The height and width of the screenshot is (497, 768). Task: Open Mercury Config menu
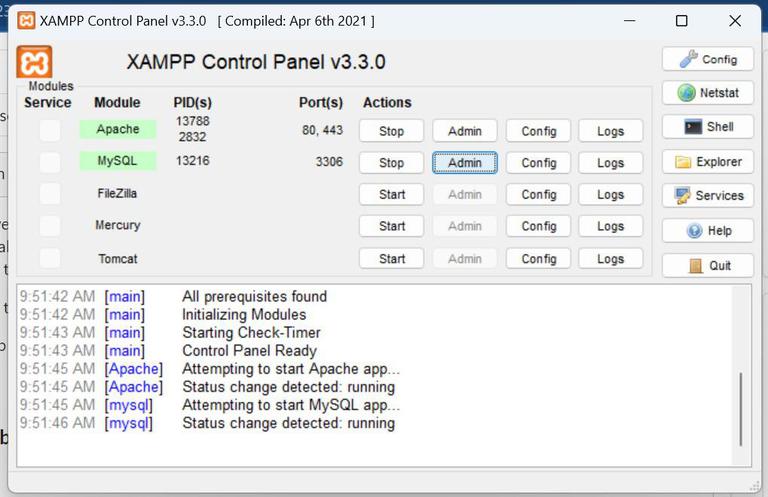click(x=538, y=226)
